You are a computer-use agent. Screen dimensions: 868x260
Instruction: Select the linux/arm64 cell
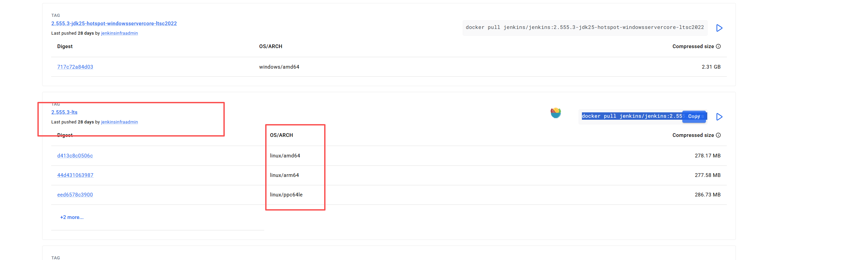coord(284,175)
